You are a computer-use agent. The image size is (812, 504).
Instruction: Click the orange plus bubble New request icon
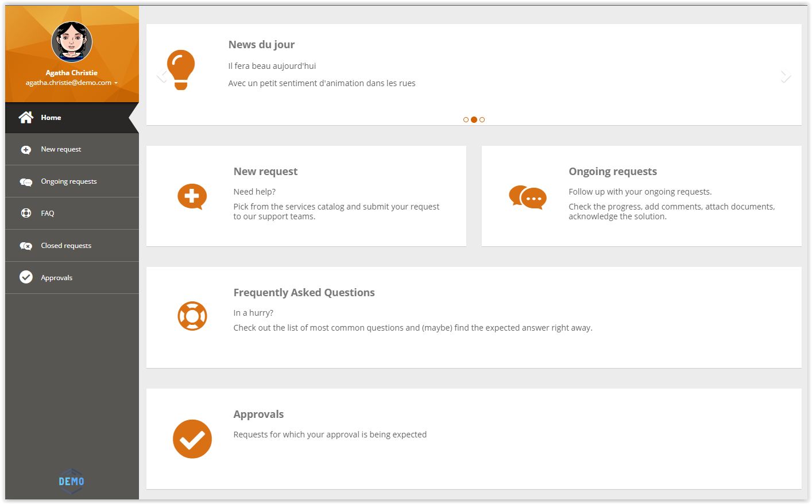click(x=192, y=196)
